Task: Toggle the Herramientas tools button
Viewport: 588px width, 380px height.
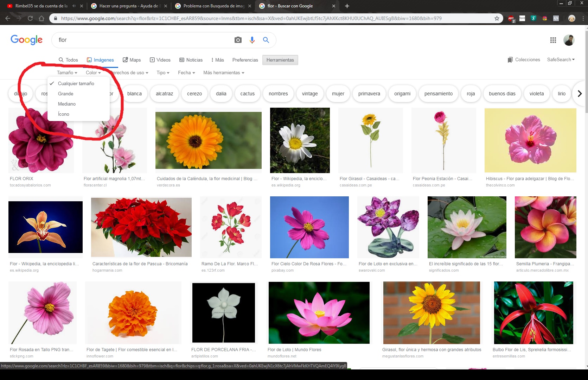Action: (280, 60)
